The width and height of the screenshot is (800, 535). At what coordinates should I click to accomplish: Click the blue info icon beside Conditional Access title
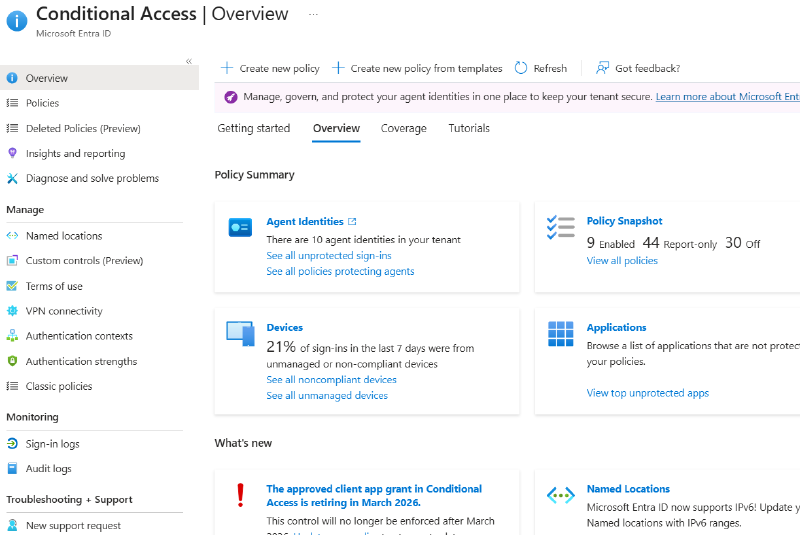(17, 20)
